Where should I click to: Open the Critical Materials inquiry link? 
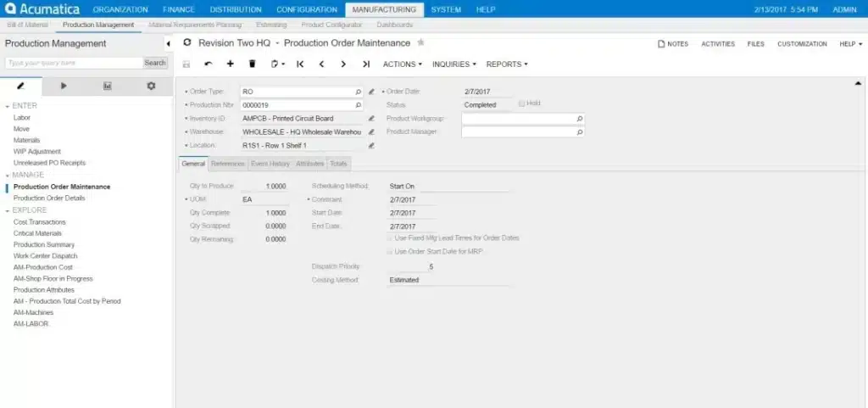coord(37,233)
